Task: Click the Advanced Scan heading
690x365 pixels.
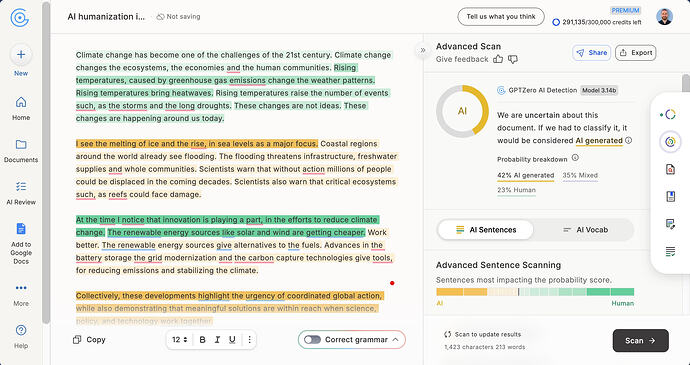Action: pyautogui.click(x=468, y=46)
